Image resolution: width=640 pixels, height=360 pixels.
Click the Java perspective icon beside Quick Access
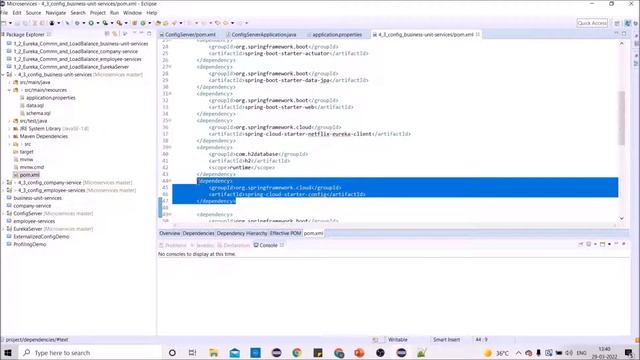coord(628,23)
